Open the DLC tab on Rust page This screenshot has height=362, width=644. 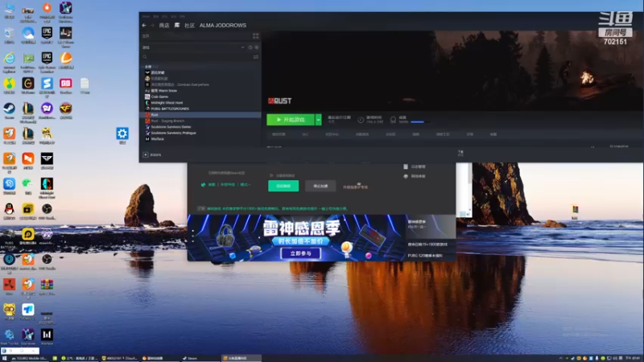pyautogui.click(x=305, y=134)
